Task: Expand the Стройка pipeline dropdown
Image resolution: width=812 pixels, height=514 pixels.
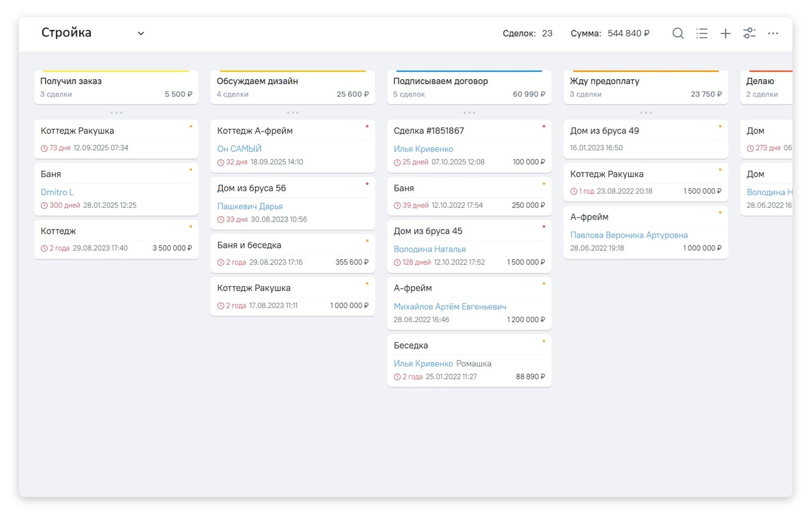Action: [141, 33]
